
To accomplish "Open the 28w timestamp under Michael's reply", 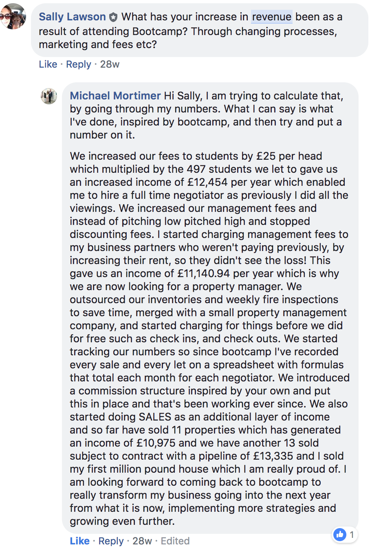I will coord(142,541).
